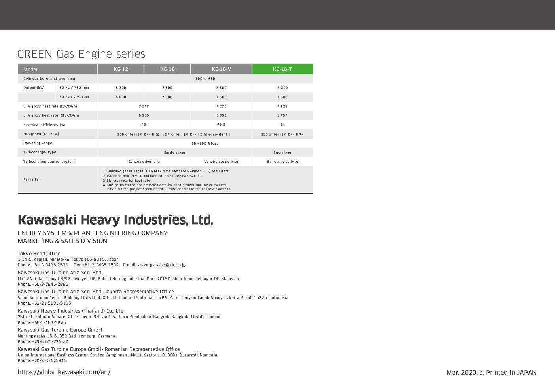Select remark 1 about standard gas in Japan
This screenshot has width=555, height=392.
coord(166,171)
